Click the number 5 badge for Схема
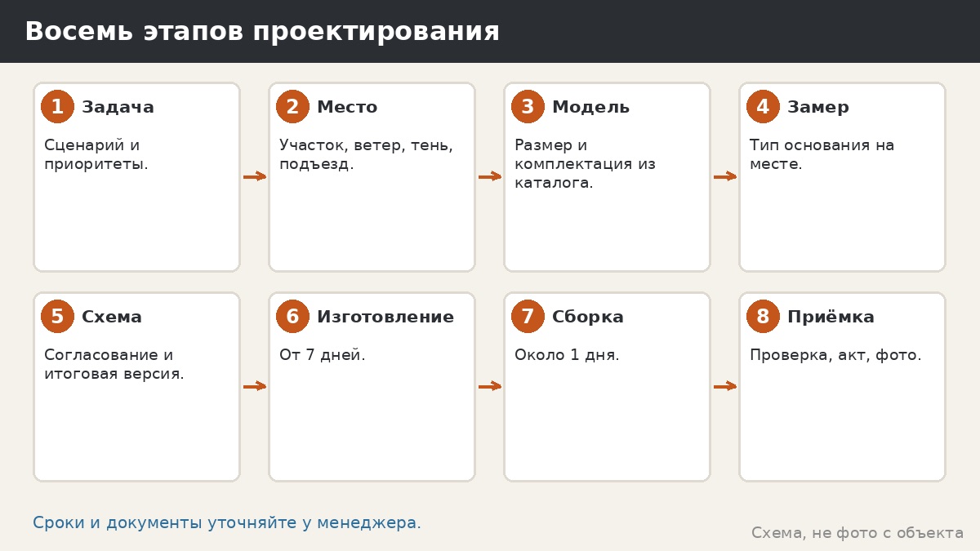This screenshot has height=551, width=980. tap(57, 317)
